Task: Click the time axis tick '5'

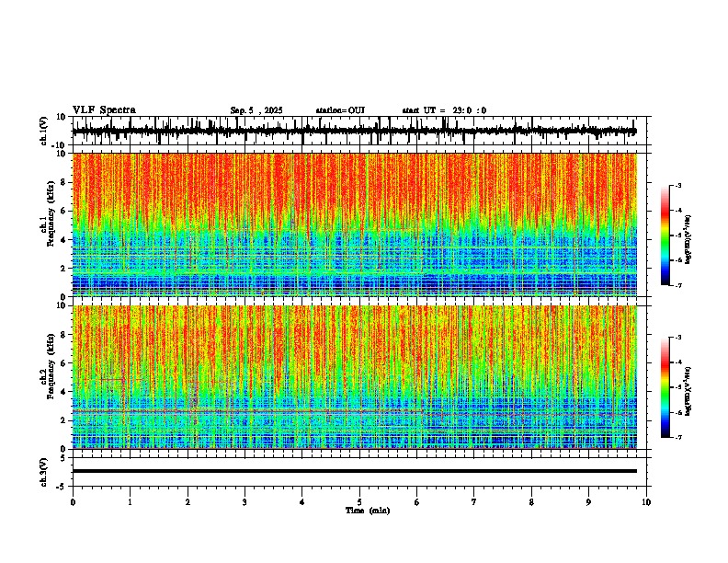Action: point(359,502)
